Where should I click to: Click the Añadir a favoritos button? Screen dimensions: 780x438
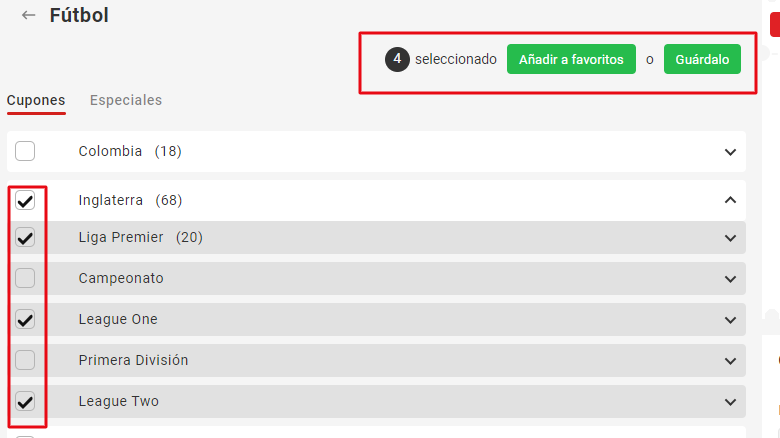tap(571, 60)
